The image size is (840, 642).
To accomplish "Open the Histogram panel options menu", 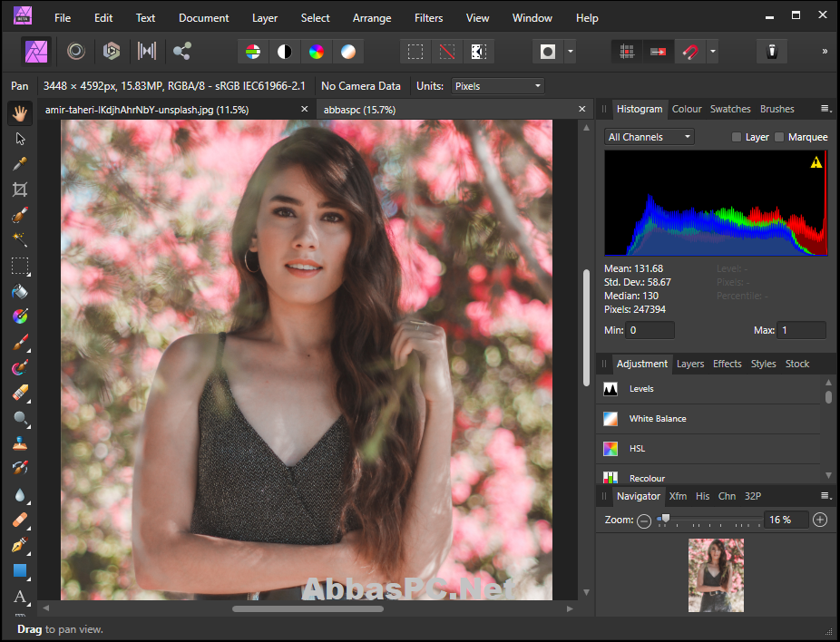I will (825, 109).
